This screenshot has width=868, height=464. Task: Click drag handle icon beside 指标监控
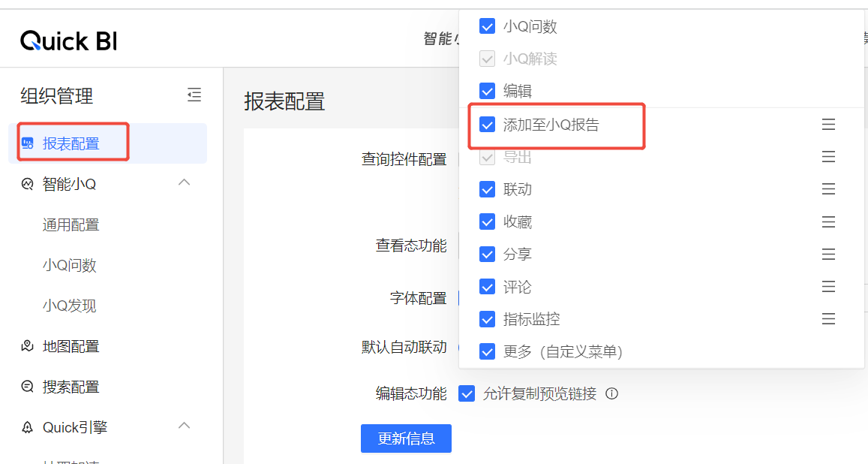[x=828, y=319]
